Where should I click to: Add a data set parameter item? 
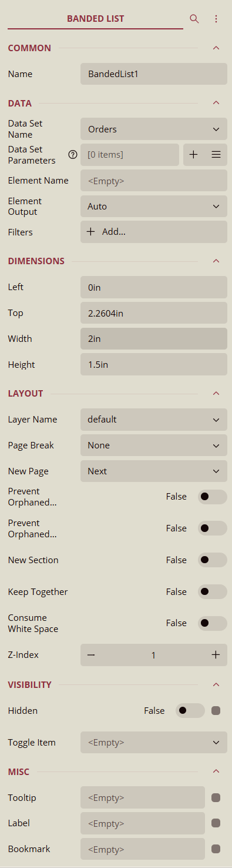(x=194, y=155)
